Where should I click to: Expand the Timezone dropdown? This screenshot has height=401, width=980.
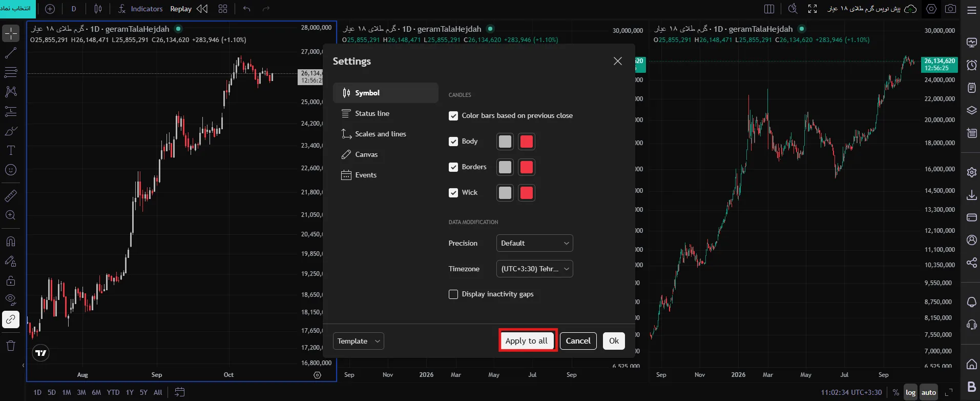tap(534, 269)
